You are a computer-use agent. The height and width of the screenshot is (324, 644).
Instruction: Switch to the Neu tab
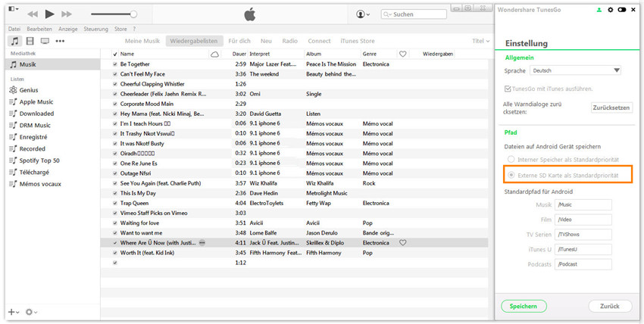click(266, 41)
